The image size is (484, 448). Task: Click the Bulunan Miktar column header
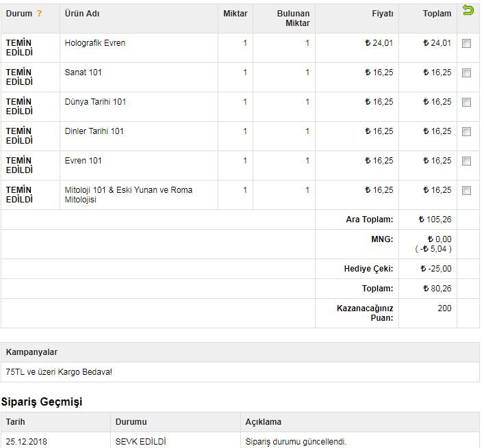pos(293,18)
